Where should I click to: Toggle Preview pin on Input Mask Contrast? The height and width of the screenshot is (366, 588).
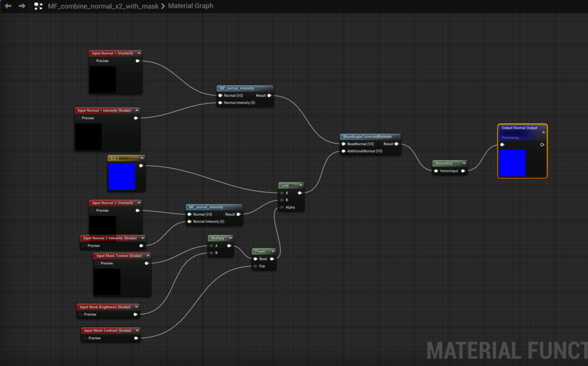pyautogui.click(x=85, y=338)
